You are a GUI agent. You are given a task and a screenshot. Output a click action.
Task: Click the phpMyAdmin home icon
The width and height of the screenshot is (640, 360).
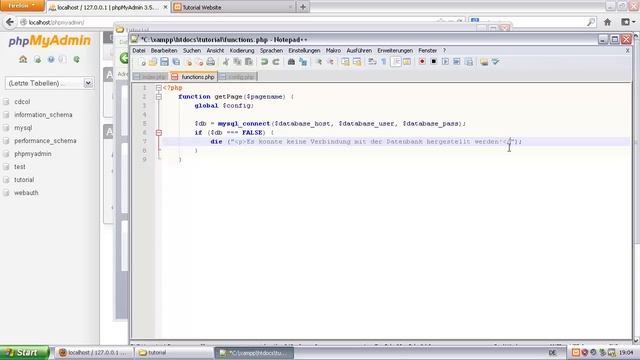point(23,60)
